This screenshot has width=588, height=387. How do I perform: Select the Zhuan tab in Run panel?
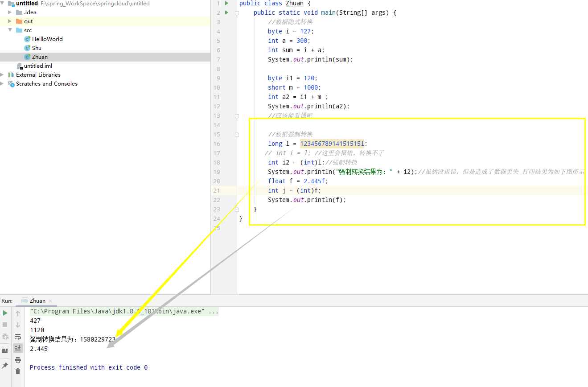pyautogui.click(x=37, y=301)
